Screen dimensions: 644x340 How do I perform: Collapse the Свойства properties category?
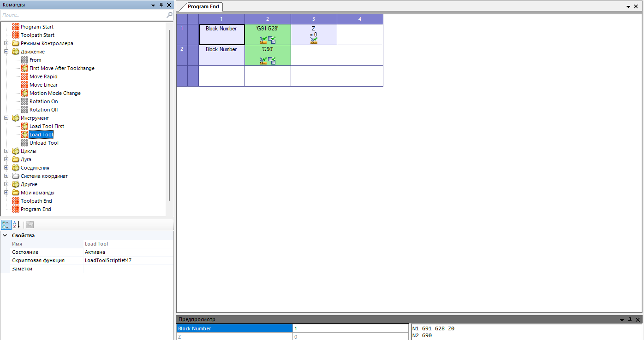5,235
